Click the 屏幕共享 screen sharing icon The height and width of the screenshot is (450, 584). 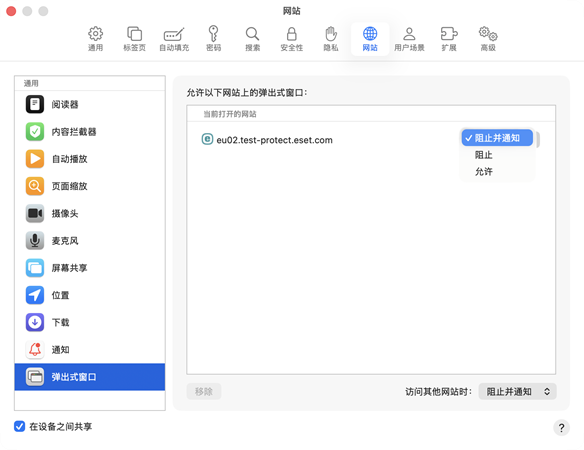point(35,268)
